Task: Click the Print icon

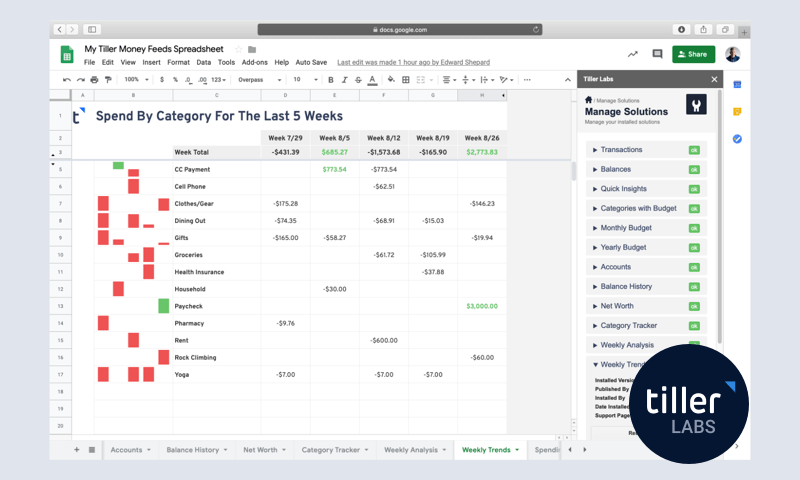Action: pyautogui.click(x=94, y=80)
